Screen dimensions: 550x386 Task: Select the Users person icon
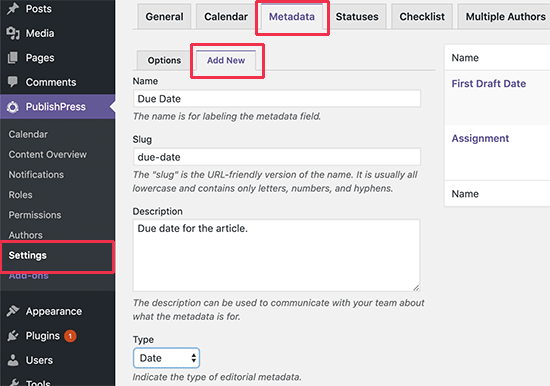(x=13, y=360)
